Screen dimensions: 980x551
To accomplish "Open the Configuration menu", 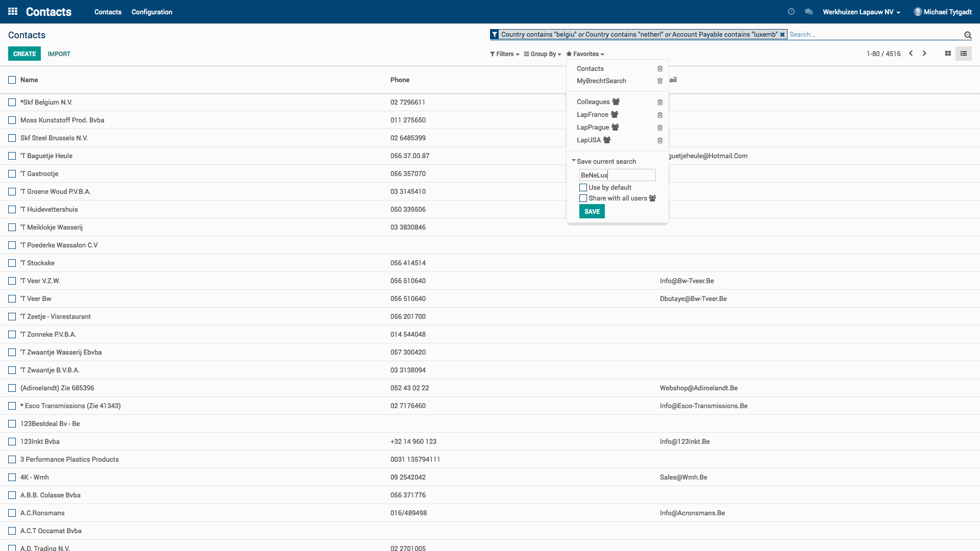I will pyautogui.click(x=152, y=12).
